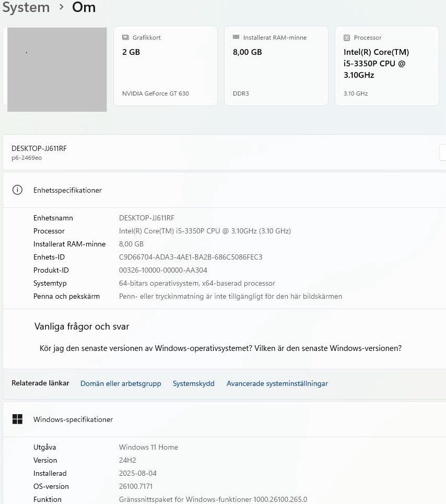Open the Installerat RAM-minne 8,00 GB card
Screen dimensions: 446x504
point(276,66)
